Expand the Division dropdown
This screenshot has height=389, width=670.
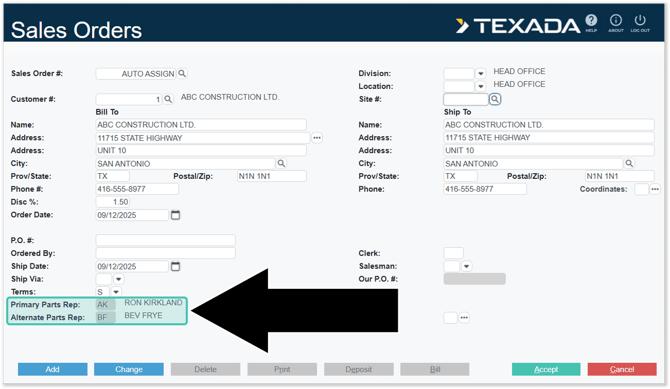[481, 74]
